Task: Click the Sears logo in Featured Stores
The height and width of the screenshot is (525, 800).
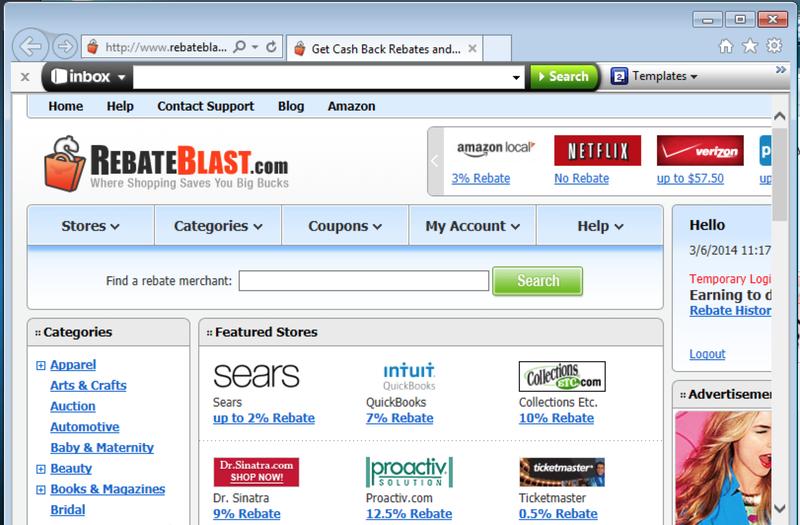Action: coord(256,376)
